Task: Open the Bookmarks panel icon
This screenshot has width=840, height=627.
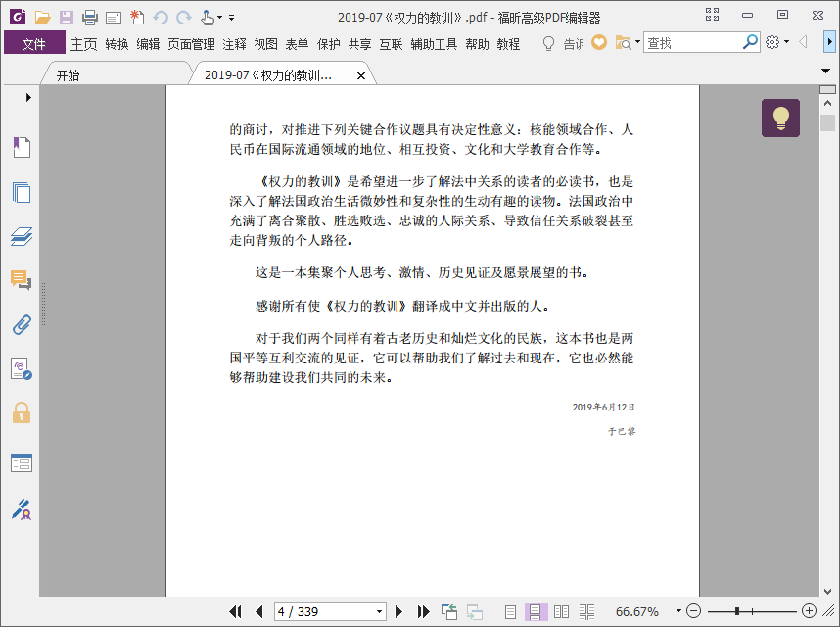Action: 22,147
